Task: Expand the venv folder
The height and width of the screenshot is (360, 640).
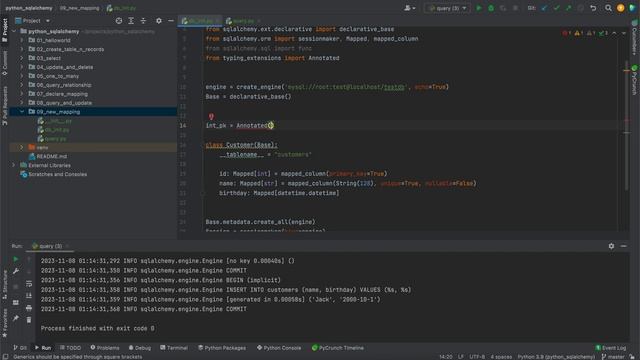Action: click(x=22, y=147)
